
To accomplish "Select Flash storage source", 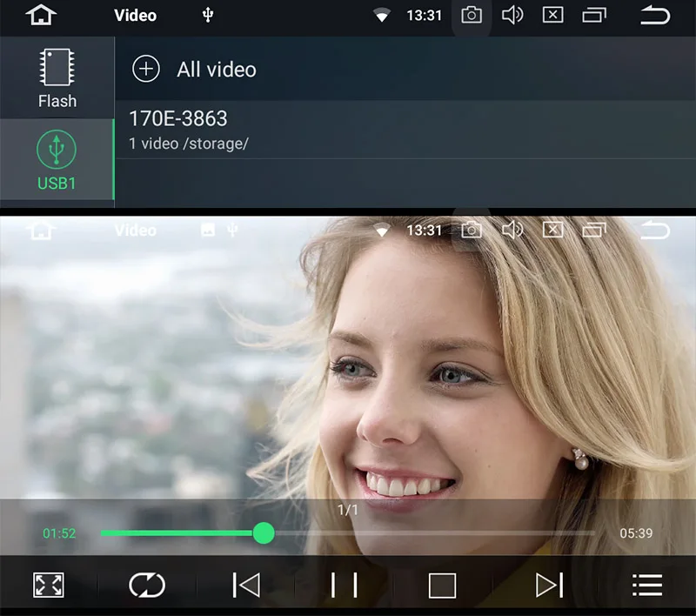I will 57,78.
